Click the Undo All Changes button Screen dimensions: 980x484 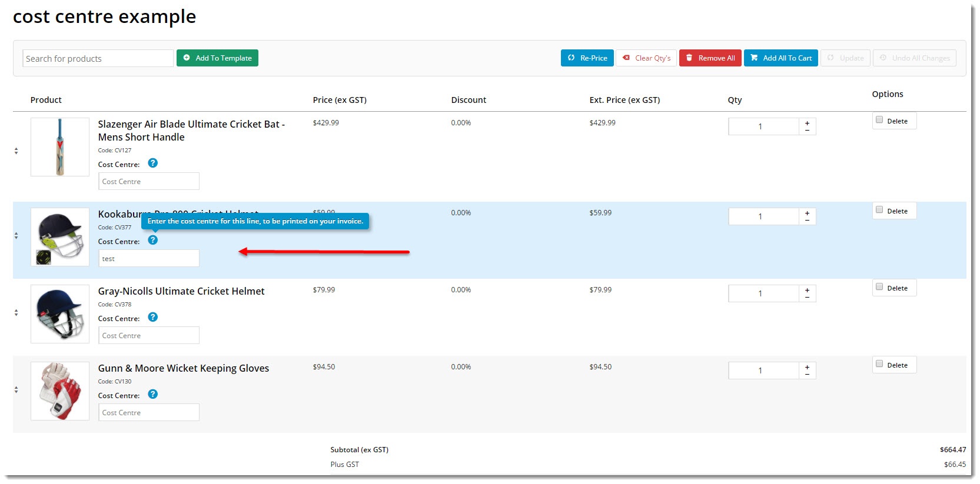(x=915, y=58)
